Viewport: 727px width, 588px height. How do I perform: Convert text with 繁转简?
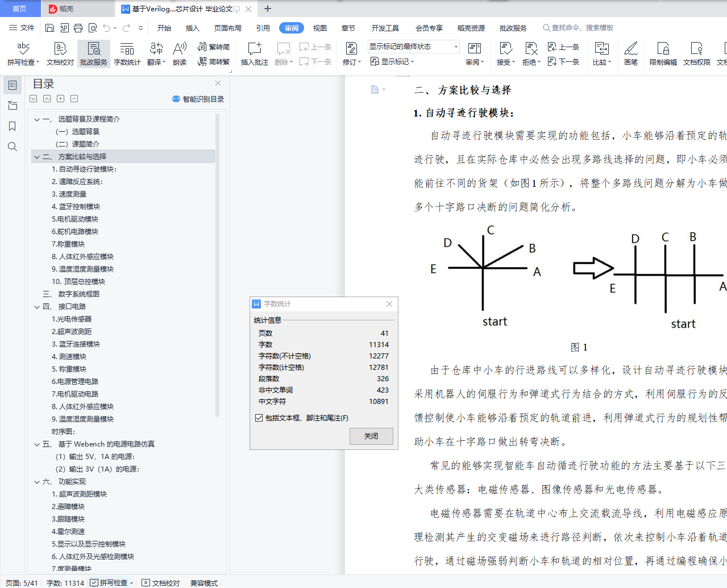[x=214, y=47]
